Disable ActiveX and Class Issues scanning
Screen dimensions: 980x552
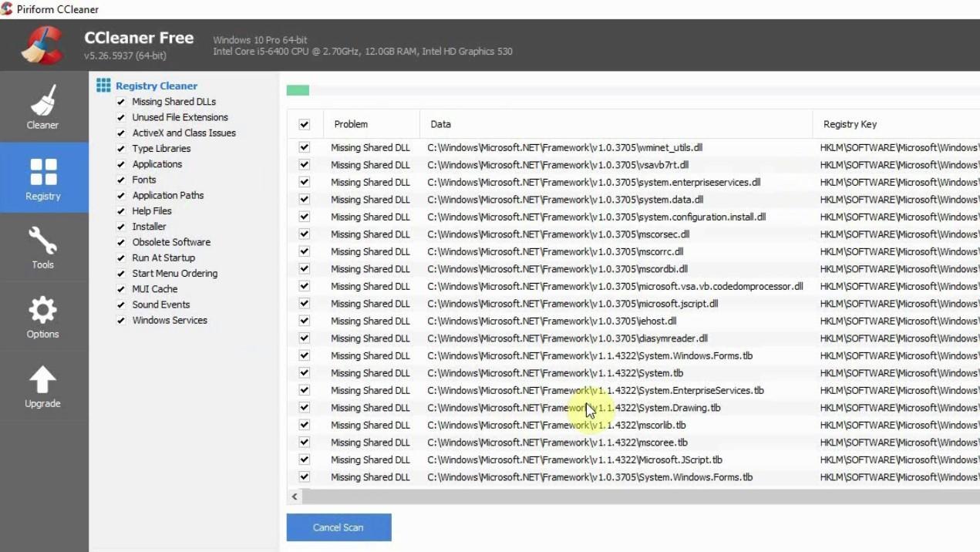point(121,133)
